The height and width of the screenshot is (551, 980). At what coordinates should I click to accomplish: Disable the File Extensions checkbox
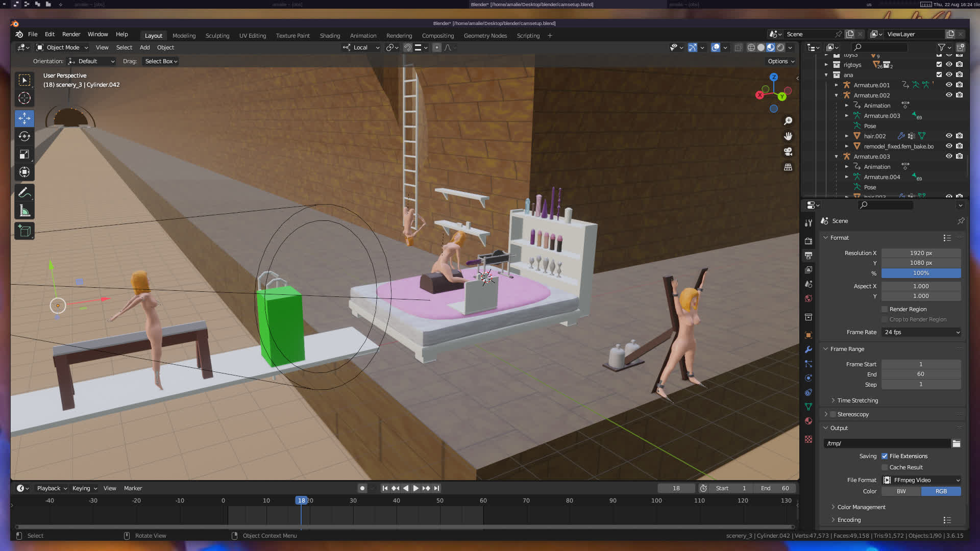tap(885, 456)
